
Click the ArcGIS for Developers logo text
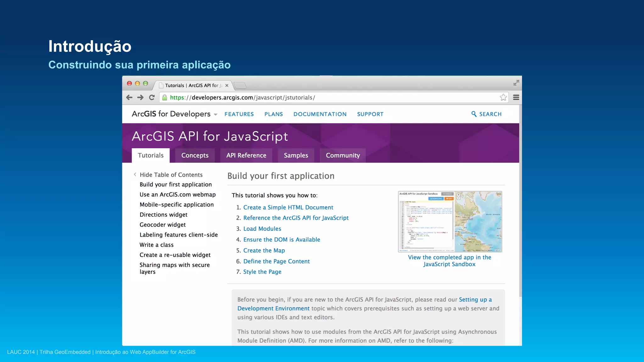(x=171, y=114)
